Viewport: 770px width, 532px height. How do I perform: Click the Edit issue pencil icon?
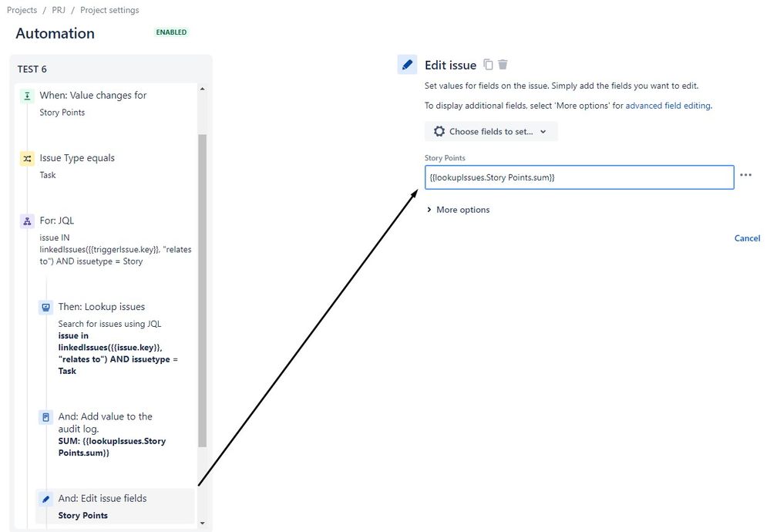407,64
